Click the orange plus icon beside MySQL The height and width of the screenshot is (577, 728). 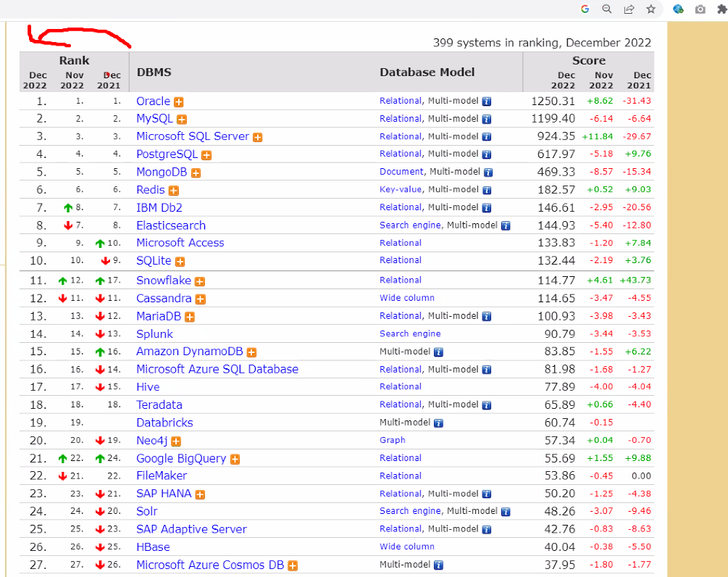[x=182, y=120]
